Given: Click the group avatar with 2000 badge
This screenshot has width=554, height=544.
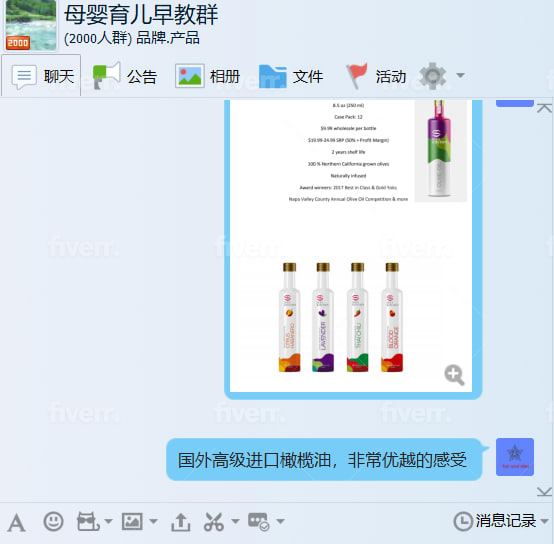Looking at the screenshot, I should (30, 25).
